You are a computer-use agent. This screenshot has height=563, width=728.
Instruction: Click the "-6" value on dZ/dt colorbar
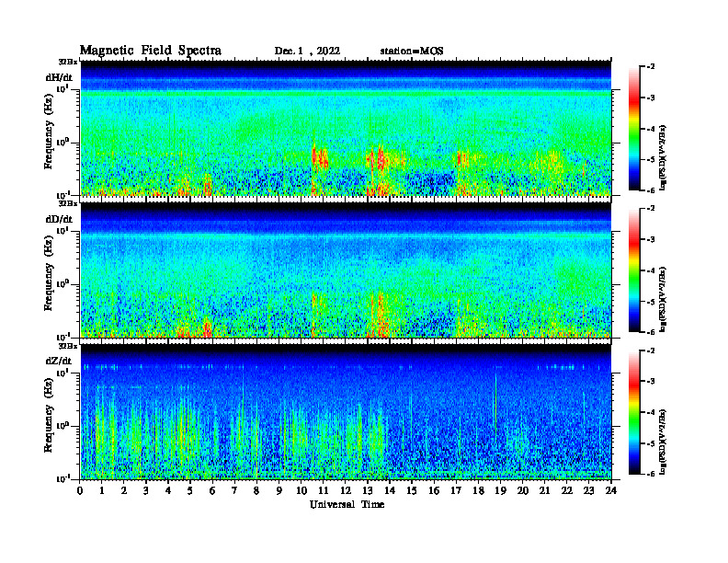651,474
